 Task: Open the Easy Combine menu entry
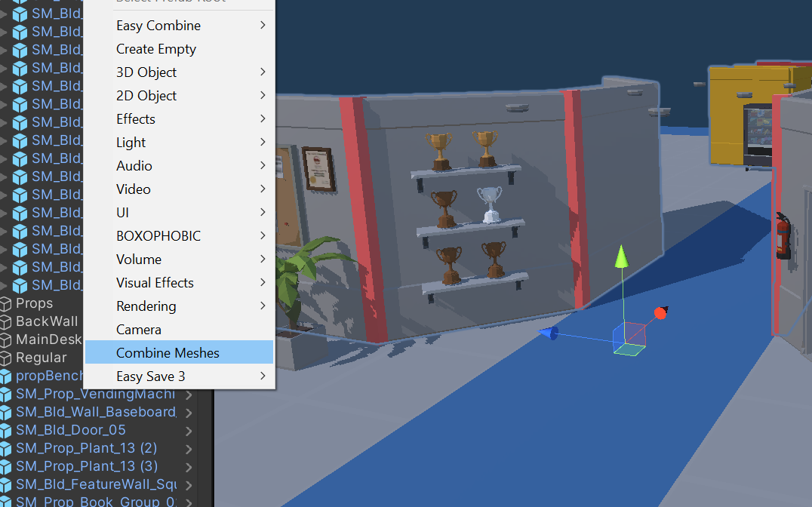pyautogui.click(x=179, y=26)
